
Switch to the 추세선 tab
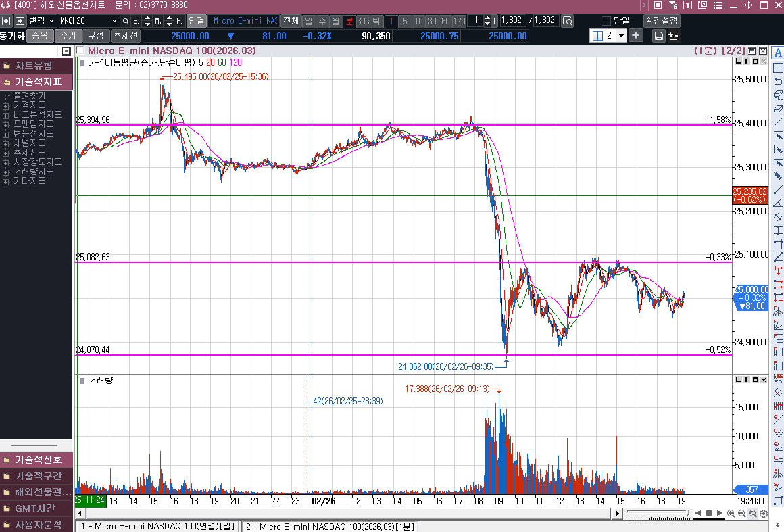(126, 36)
